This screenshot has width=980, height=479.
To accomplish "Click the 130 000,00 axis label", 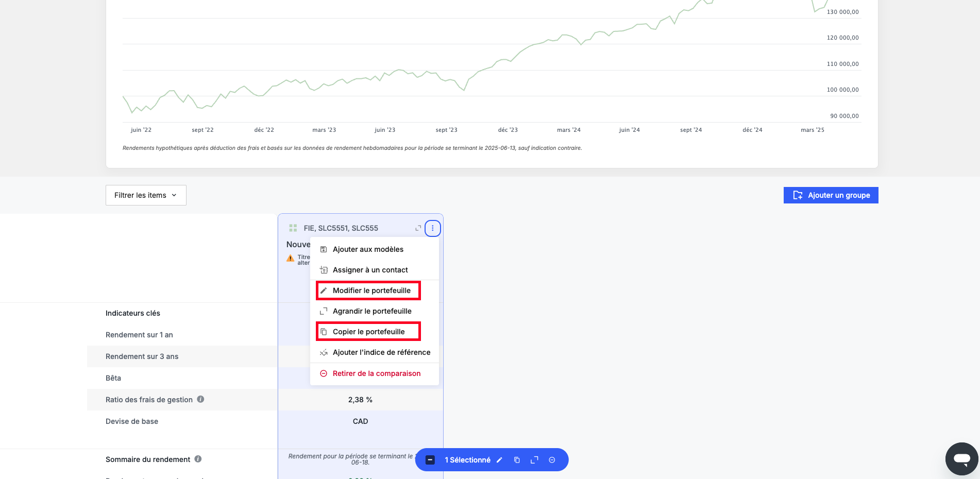I will [842, 12].
